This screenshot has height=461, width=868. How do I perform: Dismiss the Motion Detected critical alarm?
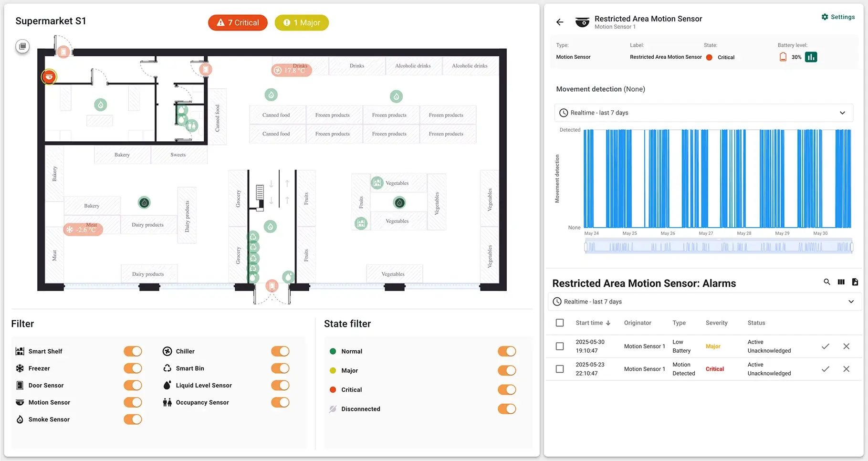847,369
